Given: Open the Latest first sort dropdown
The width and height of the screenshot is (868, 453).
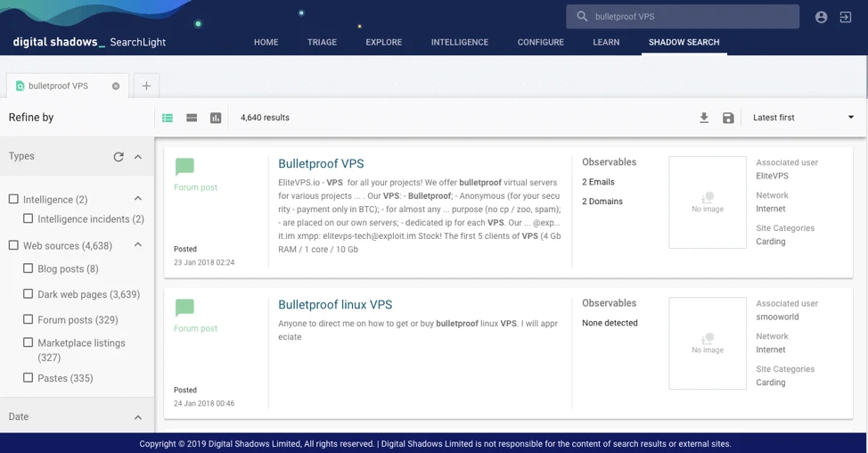Looking at the screenshot, I should point(803,118).
